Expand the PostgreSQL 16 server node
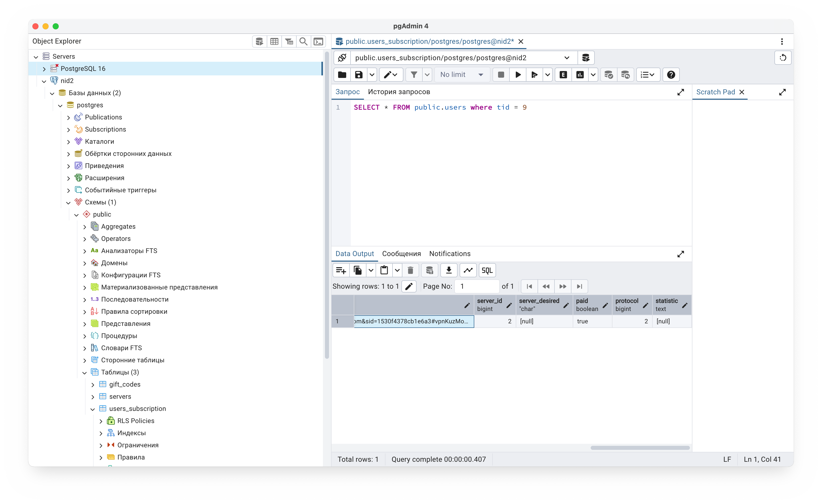This screenshot has height=504, width=822. point(44,69)
